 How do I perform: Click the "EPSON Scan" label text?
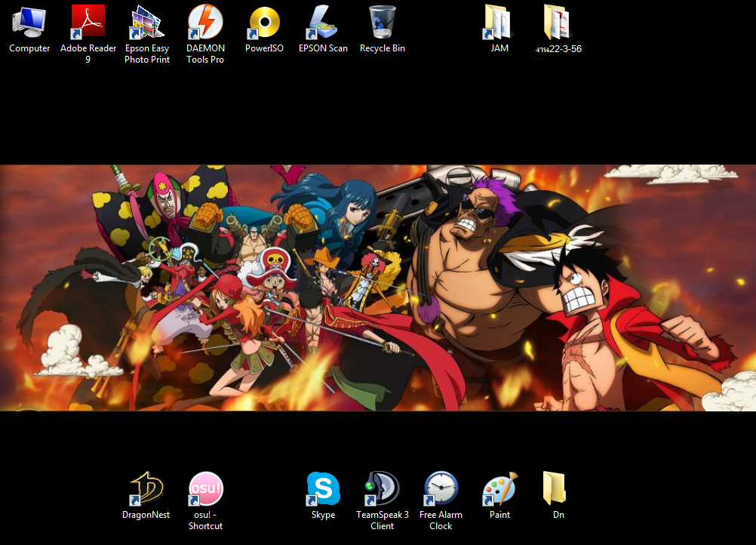(x=323, y=48)
